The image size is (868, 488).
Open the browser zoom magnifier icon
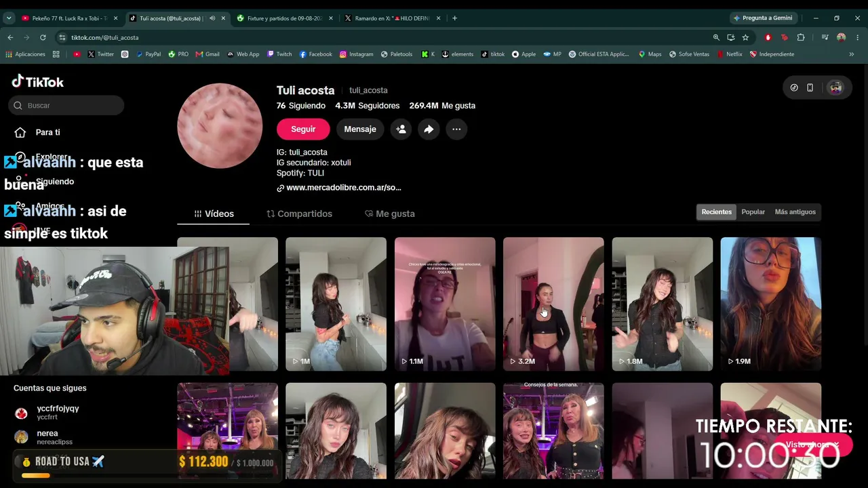tap(716, 37)
